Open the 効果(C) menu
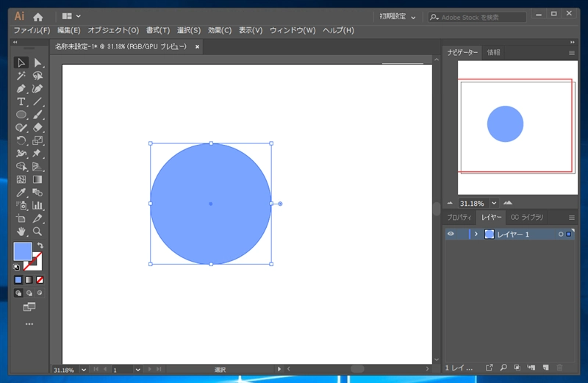This screenshot has width=588, height=383. point(220,30)
